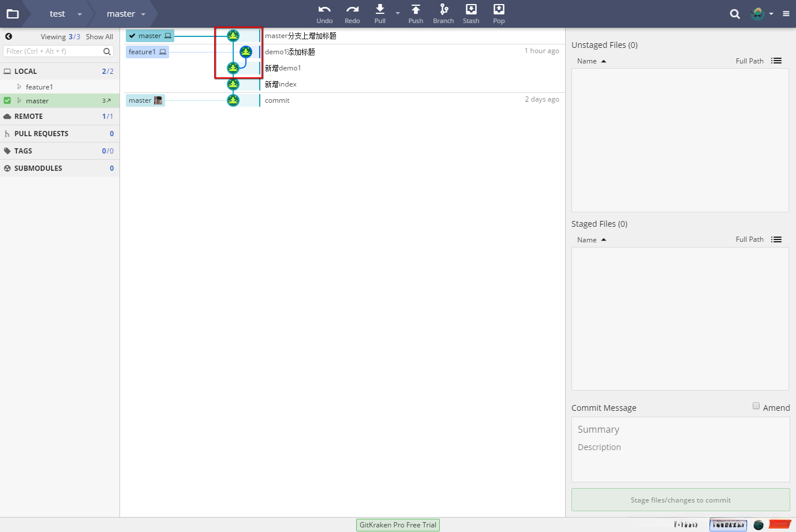Focus the Filter branches input field

58,51
